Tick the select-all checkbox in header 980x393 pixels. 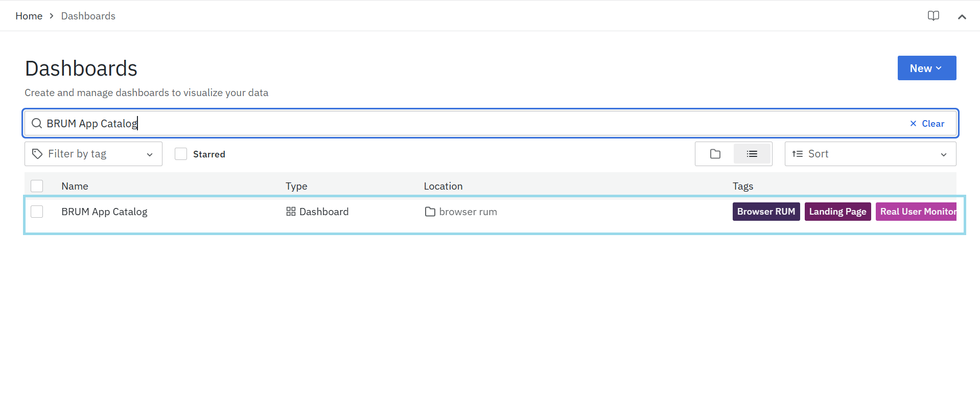coord(37,186)
